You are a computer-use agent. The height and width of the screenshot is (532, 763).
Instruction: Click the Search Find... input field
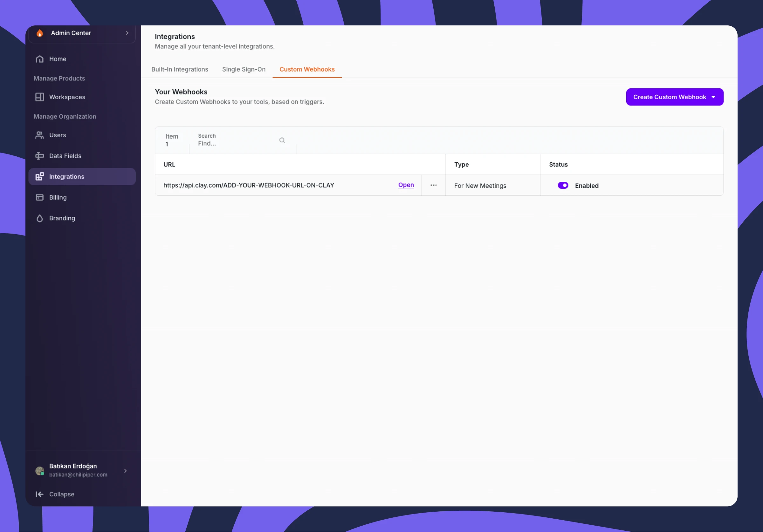[242, 140]
